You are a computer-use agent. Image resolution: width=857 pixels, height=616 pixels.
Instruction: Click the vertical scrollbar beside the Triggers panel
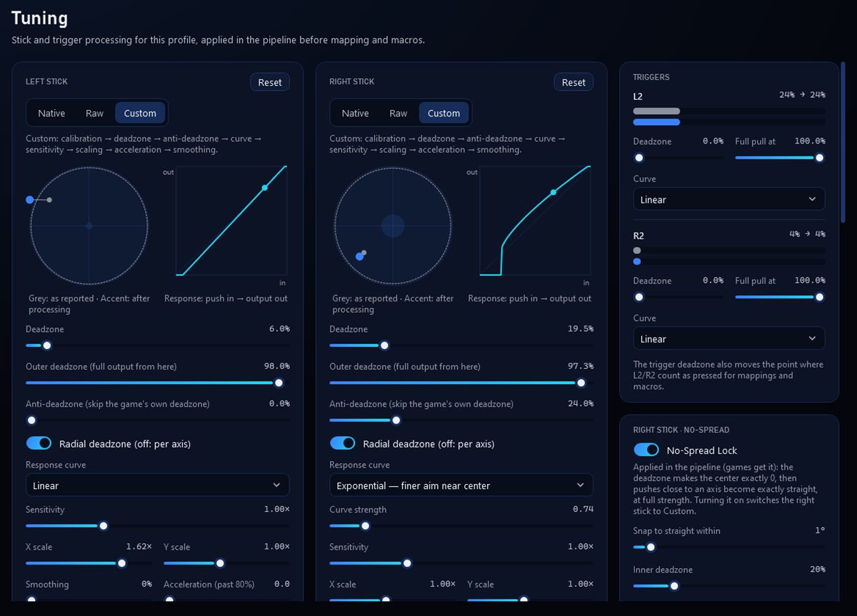point(843,143)
